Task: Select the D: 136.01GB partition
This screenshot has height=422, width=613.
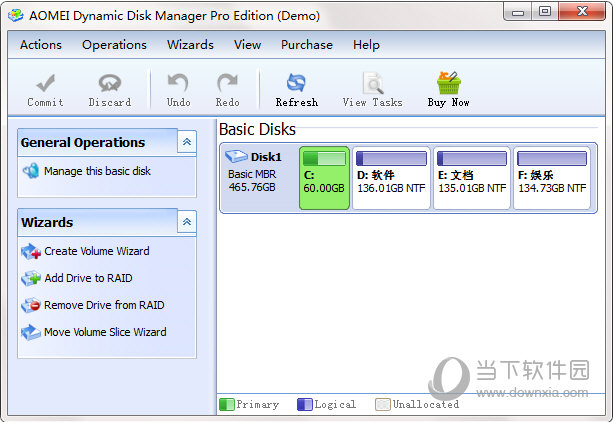Action: pos(391,178)
